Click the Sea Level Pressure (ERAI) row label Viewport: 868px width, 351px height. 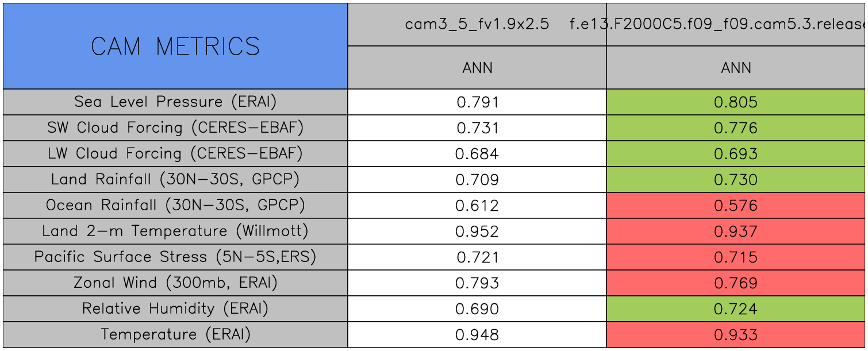(175, 102)
